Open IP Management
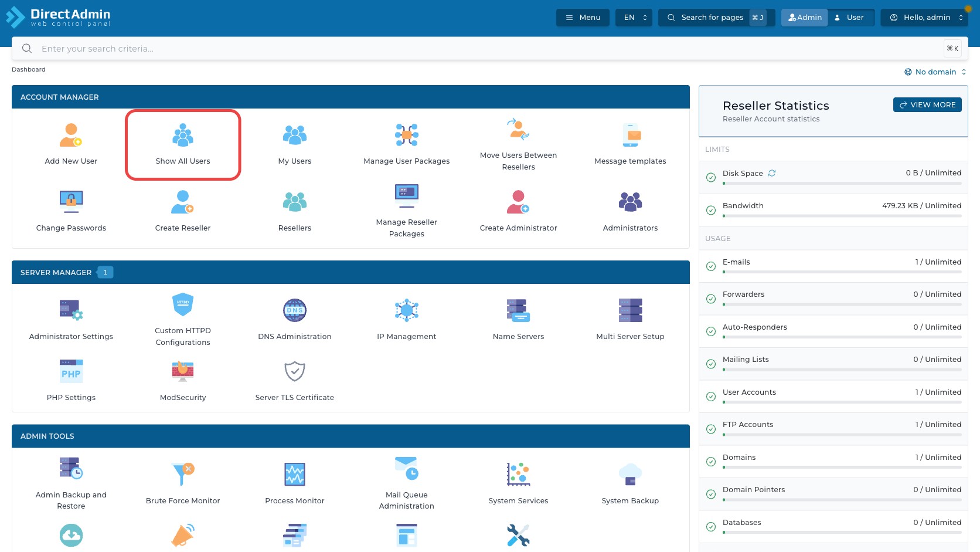Screen dimensions: 980x552 (407, 319)
